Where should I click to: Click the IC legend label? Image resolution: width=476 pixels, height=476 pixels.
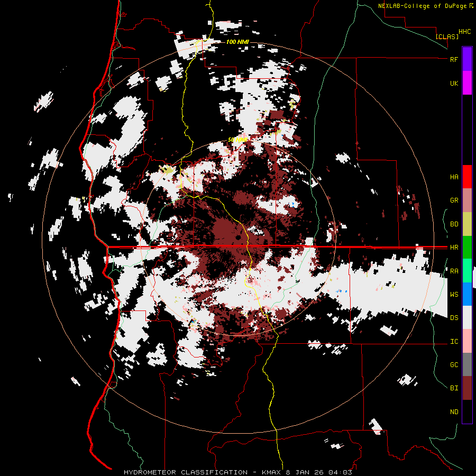click(x=454, y=342)
